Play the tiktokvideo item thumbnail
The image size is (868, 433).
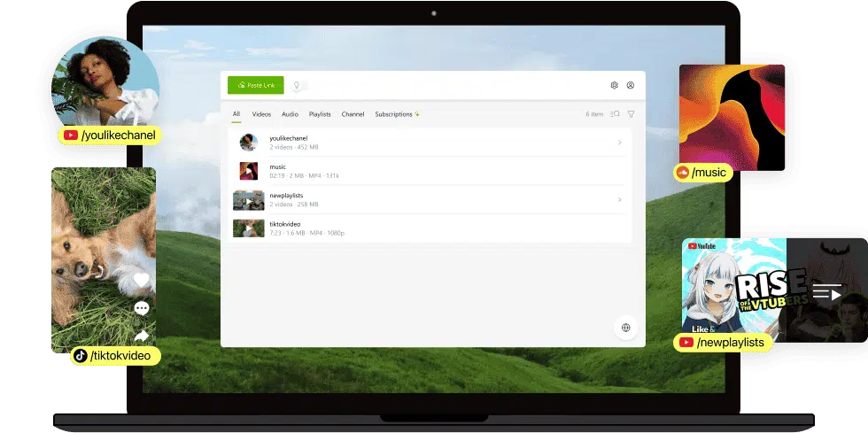pos(249,228)
